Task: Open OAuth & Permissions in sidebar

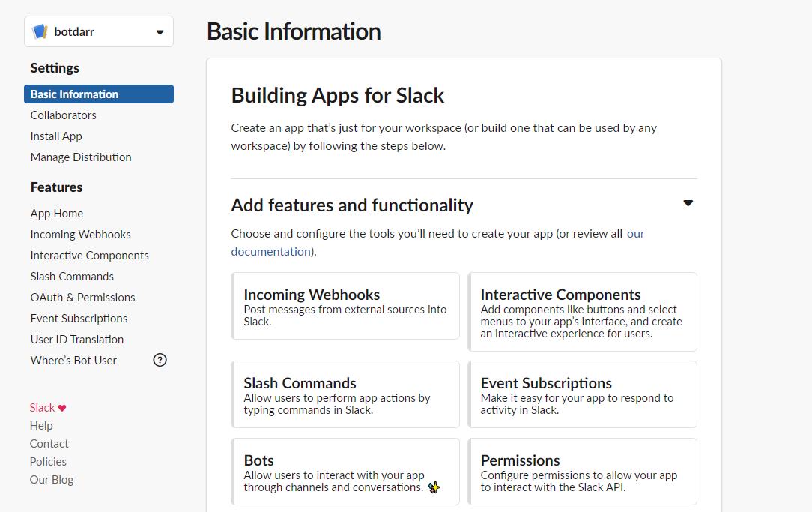Action: point(82,298)
